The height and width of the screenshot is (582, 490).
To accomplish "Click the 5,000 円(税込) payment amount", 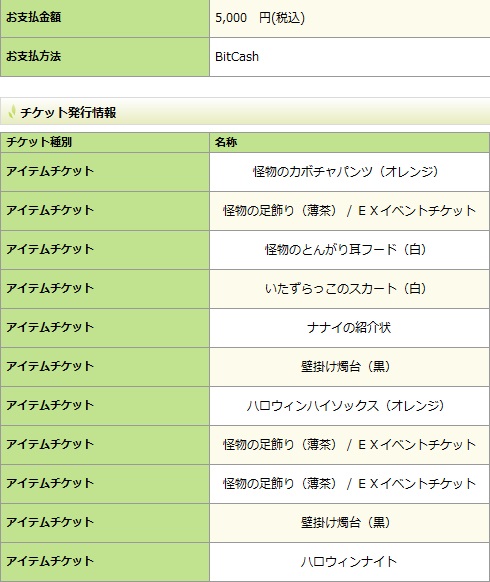I will pos(260,18).
